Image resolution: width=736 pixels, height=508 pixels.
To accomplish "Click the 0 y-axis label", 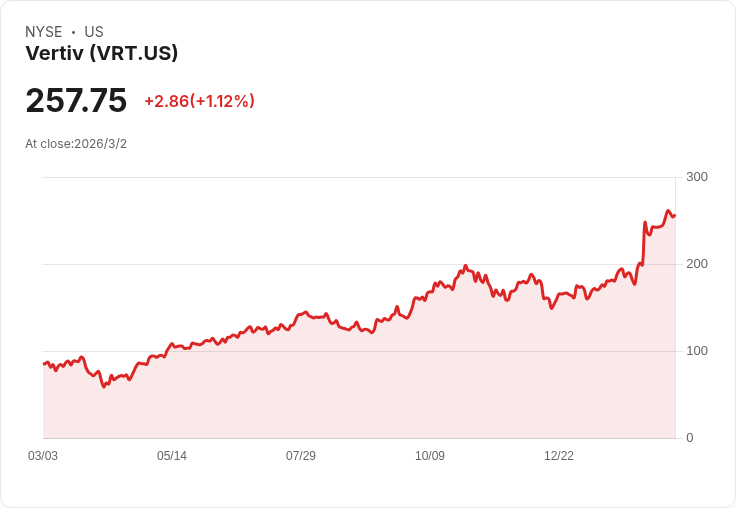I will 690,438.
